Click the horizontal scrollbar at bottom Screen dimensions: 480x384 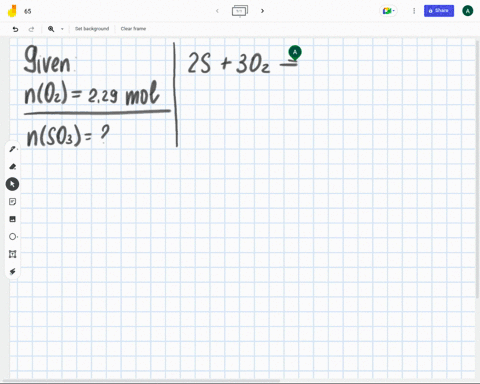click(142, 380)
